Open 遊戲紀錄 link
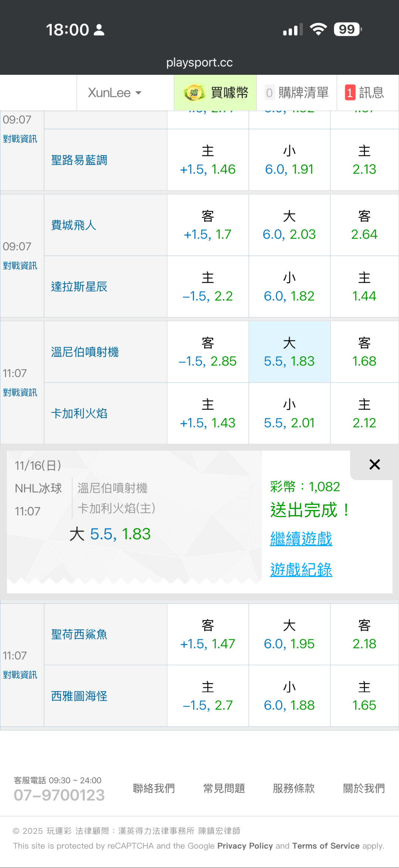This screenshot has height=868, width=399. pyautogui.click(x=301, y=570)
